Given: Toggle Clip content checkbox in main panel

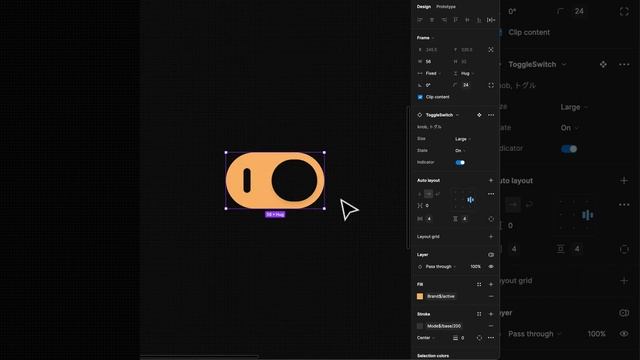Looking at the screenshot, I should point(420,97).
